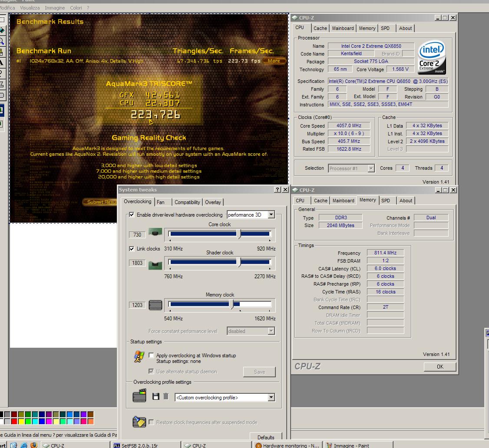Select the Magnifier tool in Paint
This screenshot has width=489, height=448.
pyautogui.click(x=2, y=41)
